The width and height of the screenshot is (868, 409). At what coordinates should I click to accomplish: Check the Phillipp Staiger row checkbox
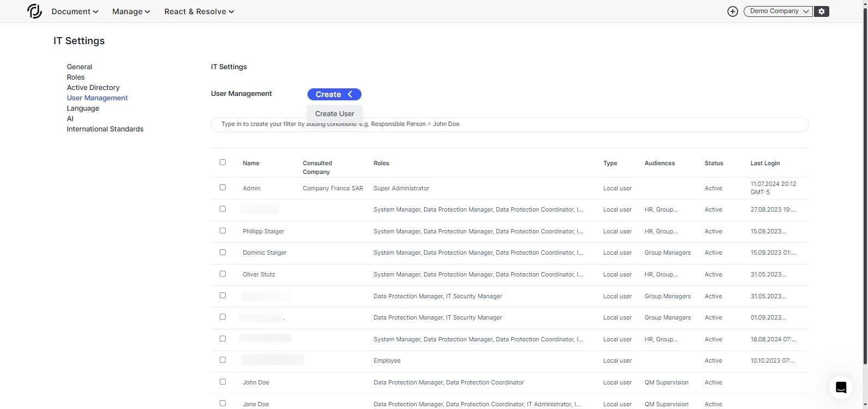[222, 231]
